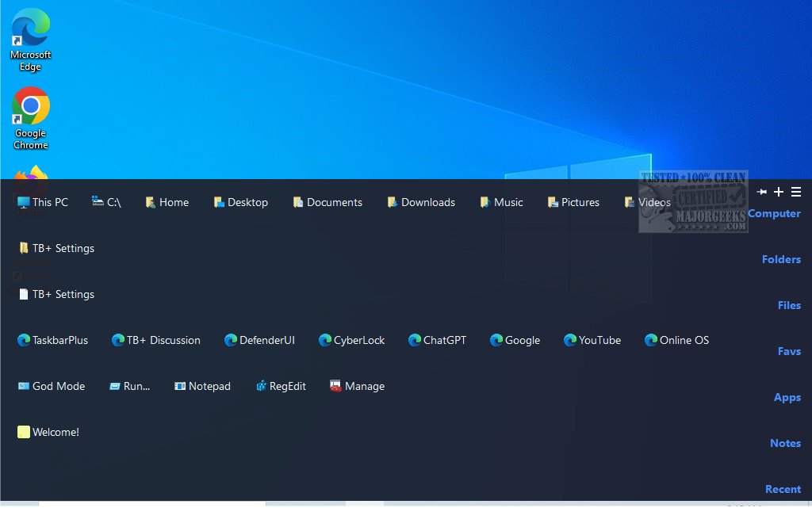Open the Run... app shortcut
The height and width of the screenshot is (508, 812).
[x=129, y=387]
